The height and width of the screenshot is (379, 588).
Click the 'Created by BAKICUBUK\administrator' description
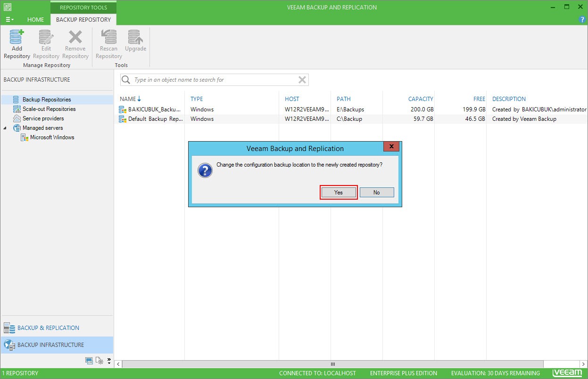tap(539, 109)
